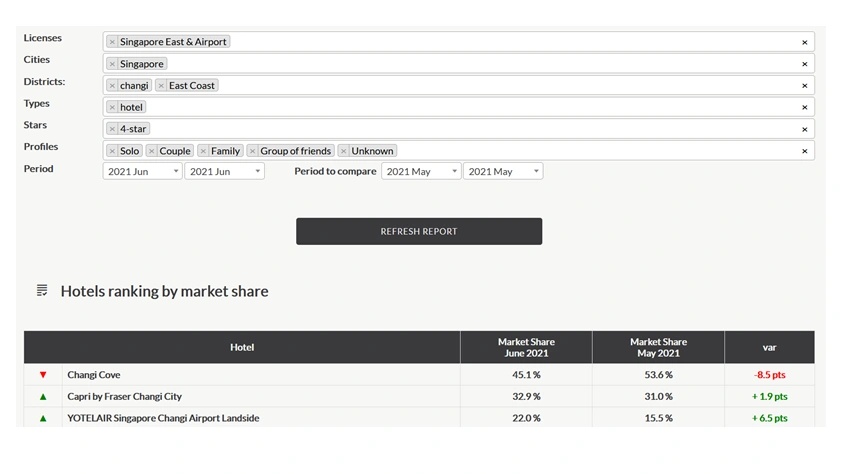The height and width of the screenshot is (474, 842).
Task: Remove the Unknown profile tag
Action: pos(343,151)
